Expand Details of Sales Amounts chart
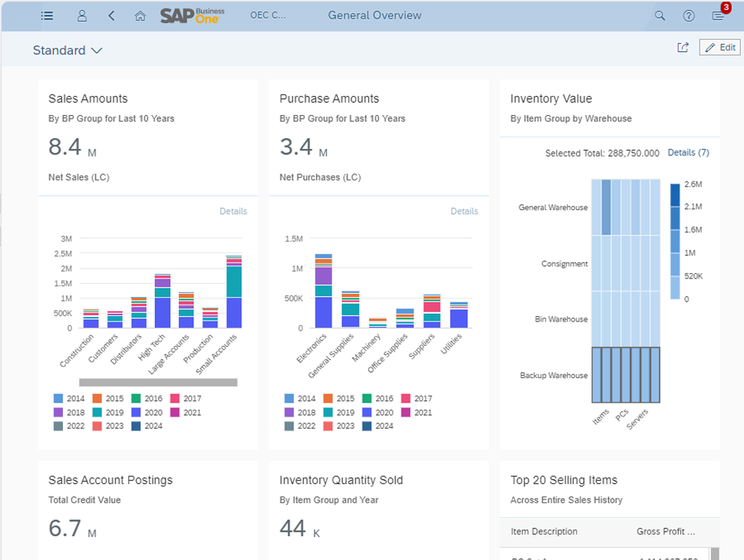 pos(233,211)
